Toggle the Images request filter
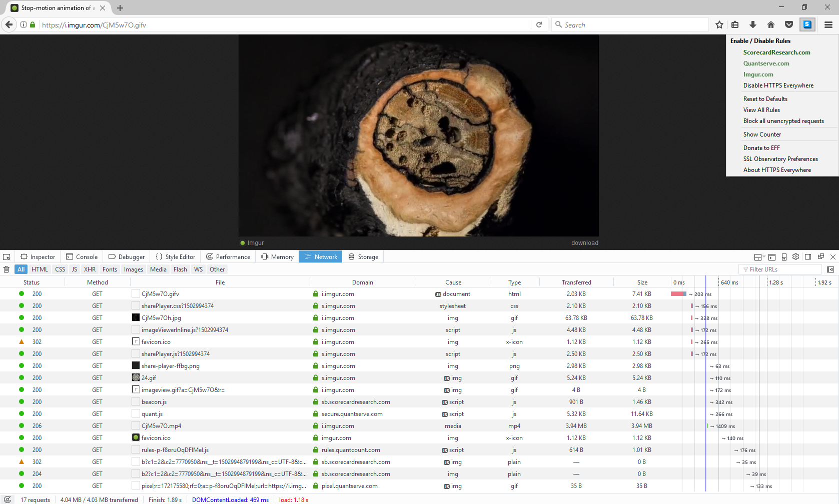 tap(134, 269)
